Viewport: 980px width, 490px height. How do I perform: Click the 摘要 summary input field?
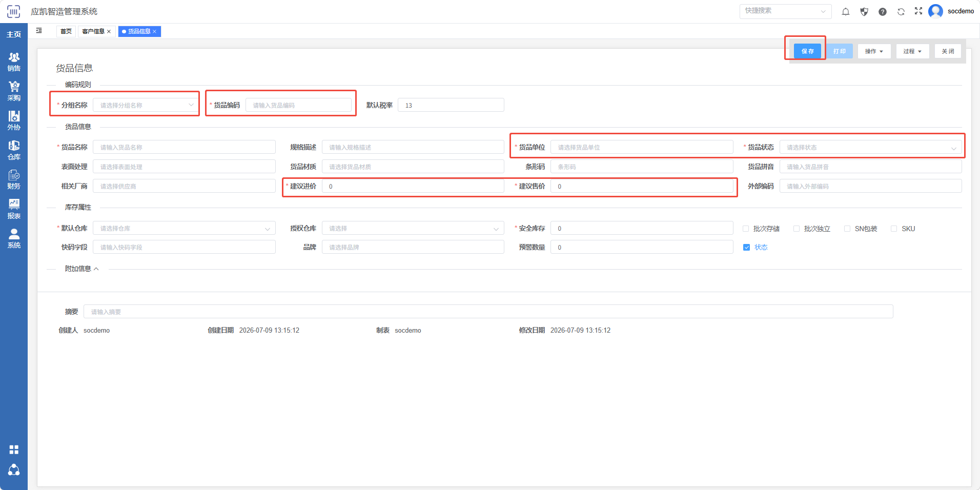click(488, 312)
